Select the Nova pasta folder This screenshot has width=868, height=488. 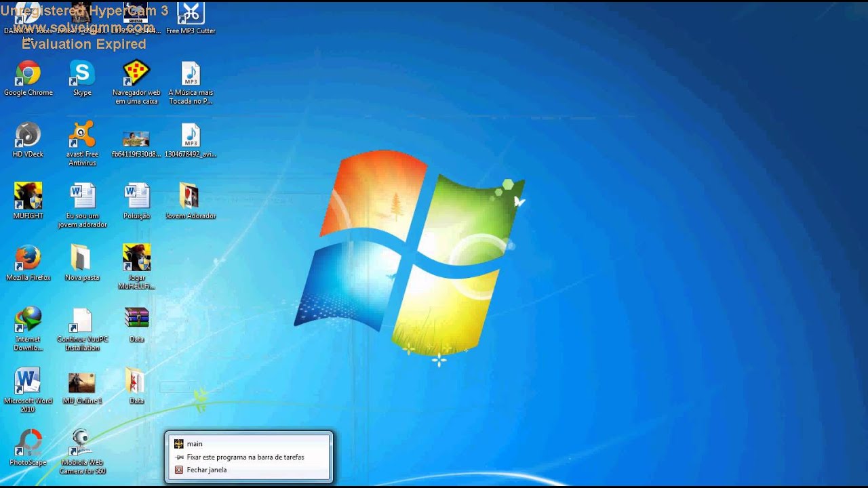tap(82, 263)
